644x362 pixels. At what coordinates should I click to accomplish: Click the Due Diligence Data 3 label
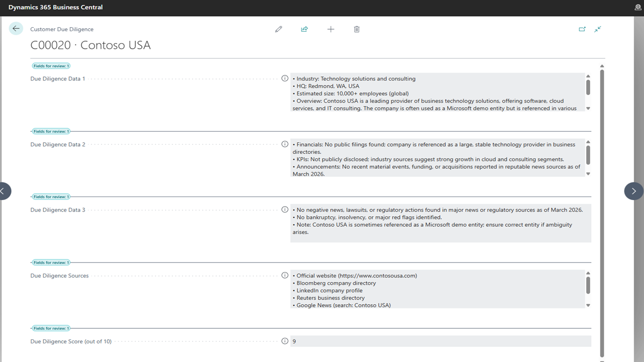click(x=58, y=210)
